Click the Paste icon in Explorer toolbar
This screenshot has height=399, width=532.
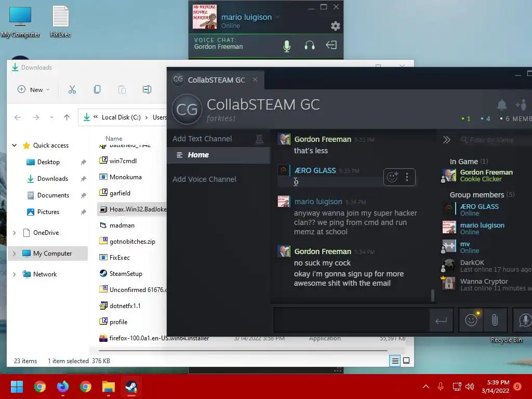tap(122, 89)
